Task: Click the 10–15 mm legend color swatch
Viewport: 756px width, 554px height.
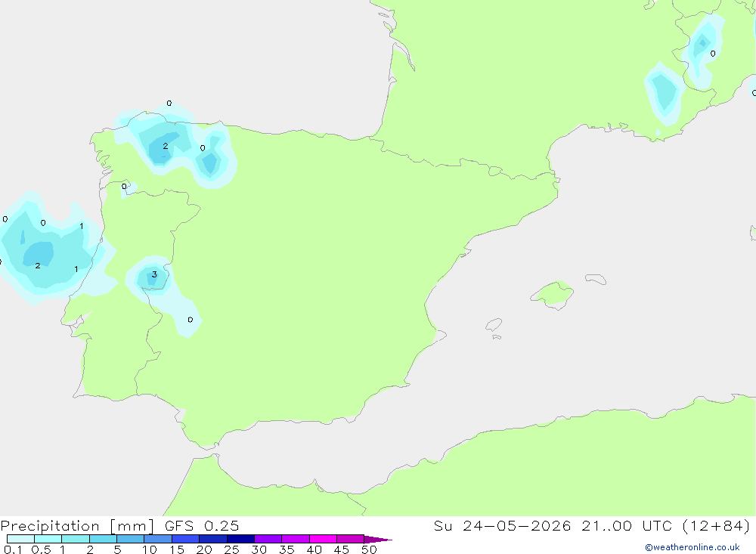Action: (158, 539)
